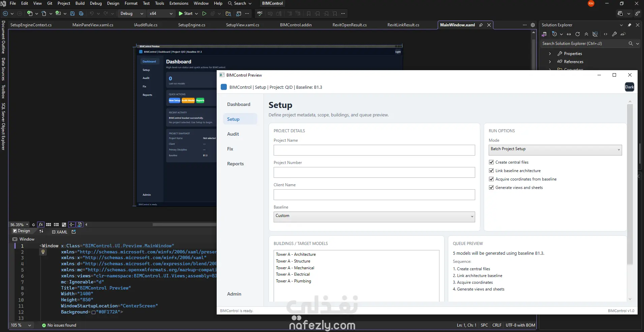
Task: Toggle the designer snap grid button
Action: 49,225
